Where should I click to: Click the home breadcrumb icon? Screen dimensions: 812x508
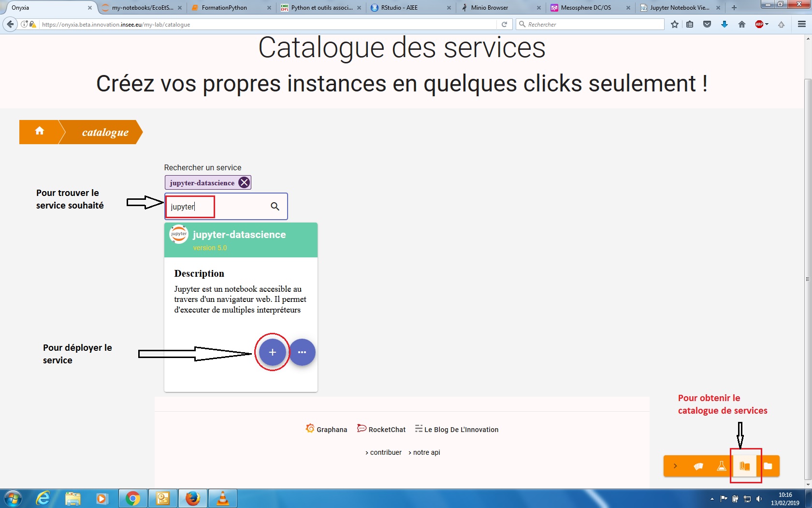(40, 131)
